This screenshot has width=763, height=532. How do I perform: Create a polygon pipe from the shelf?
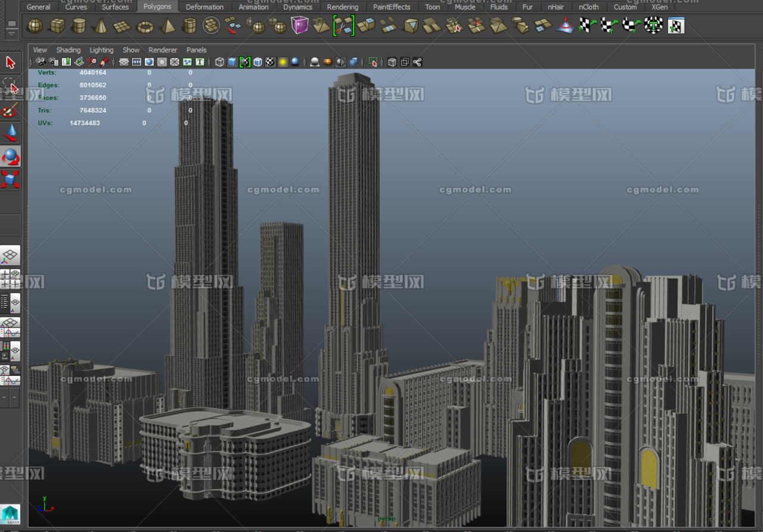point(190,26)
